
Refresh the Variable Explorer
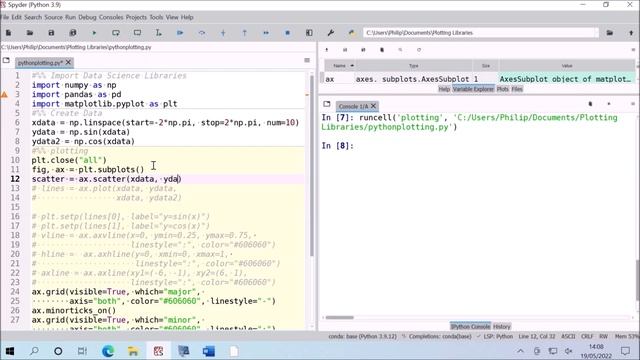pyautogui.click(x=419, y=50)
